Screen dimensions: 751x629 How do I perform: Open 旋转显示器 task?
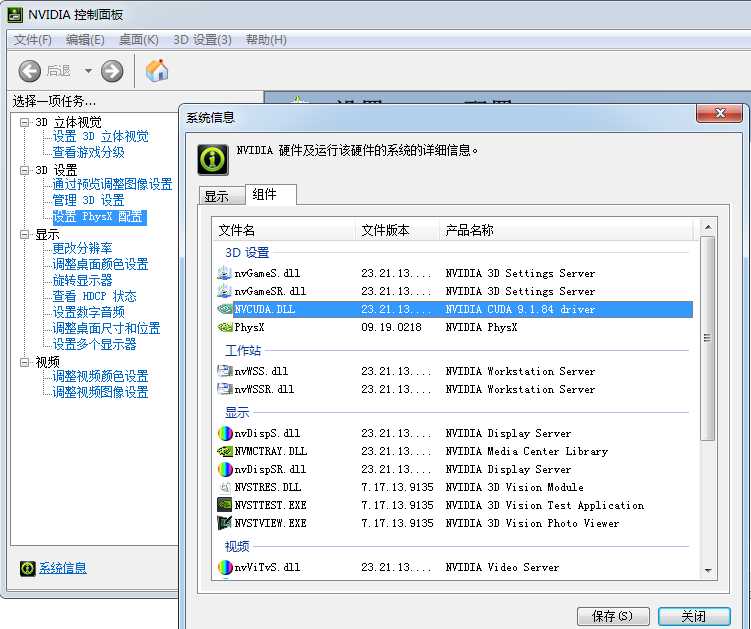click(x=82, y=280)
